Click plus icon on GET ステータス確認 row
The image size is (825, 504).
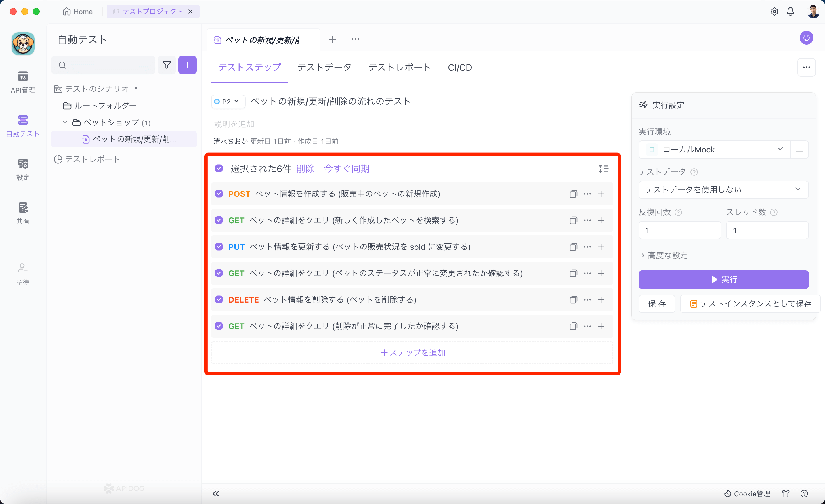pyautogui.click(x=601, y=273)
